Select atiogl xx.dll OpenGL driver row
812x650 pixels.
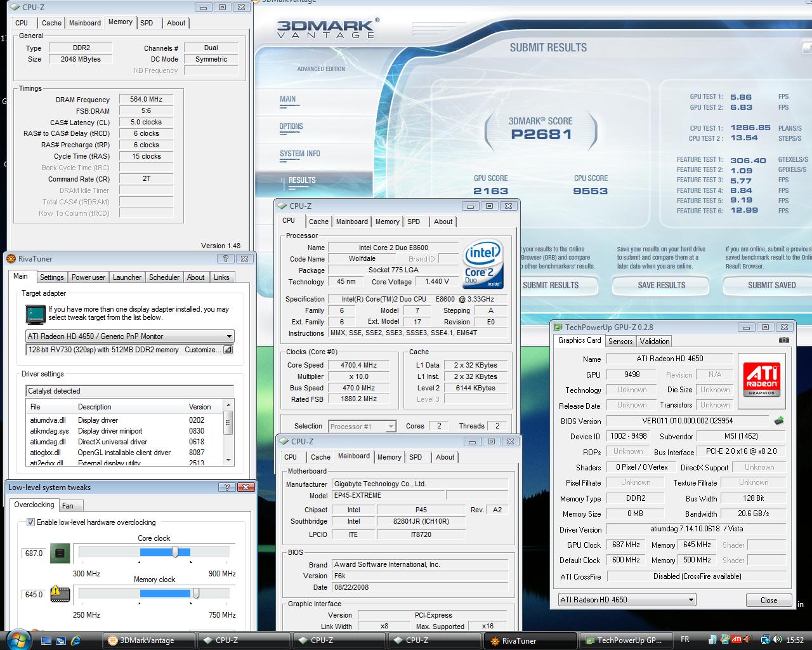[x=126, y=453]
